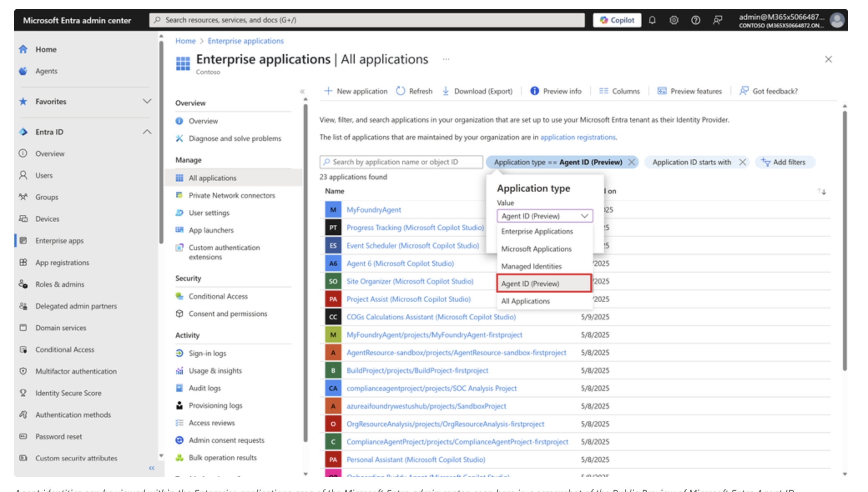Open Preview features in toolbar
The width and height of the screenshot is (868, 492).
click(x=690, y=91)
